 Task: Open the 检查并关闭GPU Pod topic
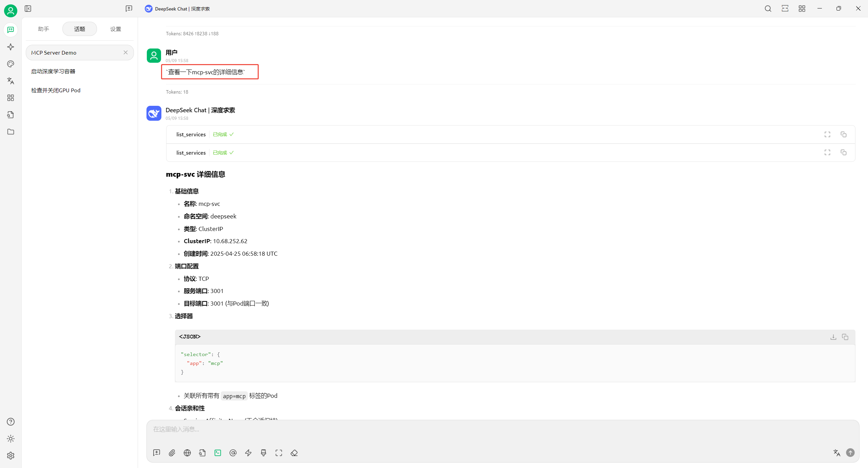click(x=80, y=90)
